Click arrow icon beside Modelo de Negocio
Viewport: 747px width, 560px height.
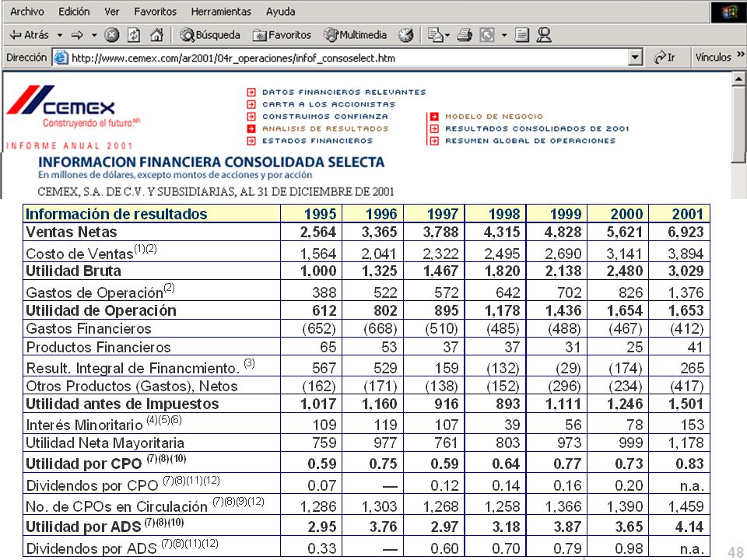434,117
